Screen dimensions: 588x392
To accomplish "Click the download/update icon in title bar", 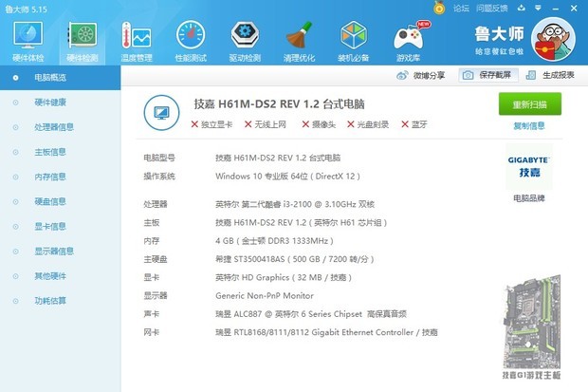I will click(x=522, y=8).
